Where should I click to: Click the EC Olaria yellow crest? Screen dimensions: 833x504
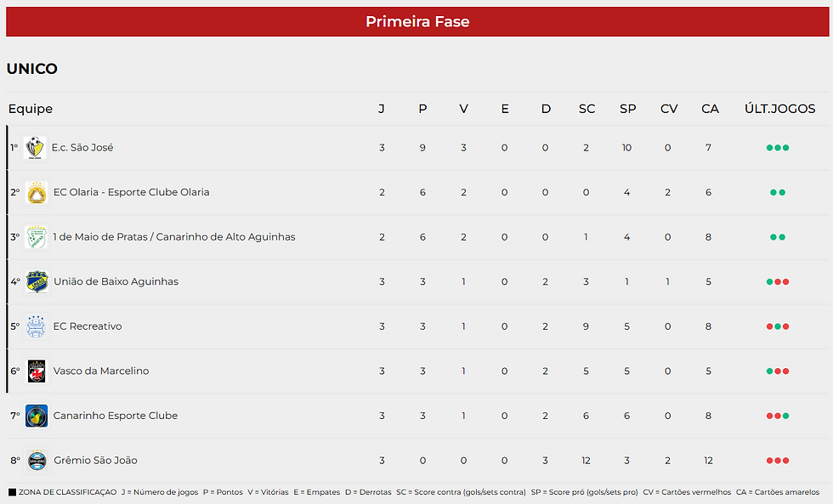coord(36,192)
